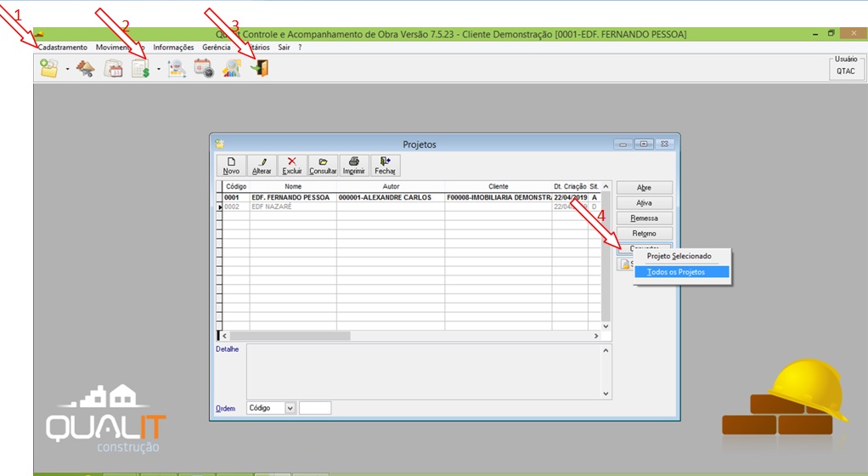This screenshot has height=476, width=868.
Task: Click the table's vertical scrollbar up arrow
Action: click(606, 187)
